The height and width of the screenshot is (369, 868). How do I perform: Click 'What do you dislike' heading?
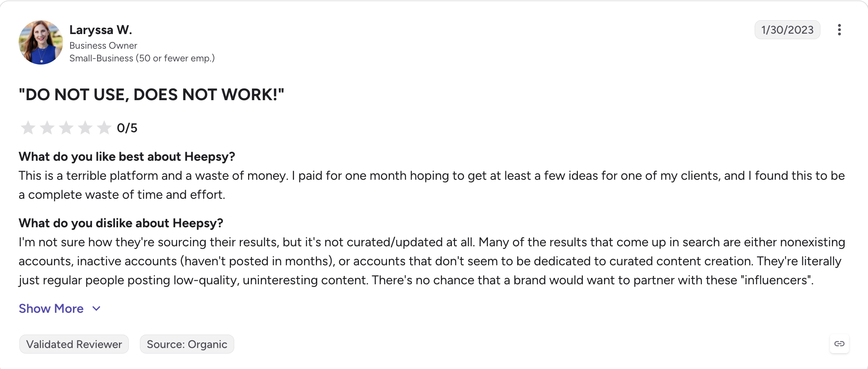tap(121, 223)
